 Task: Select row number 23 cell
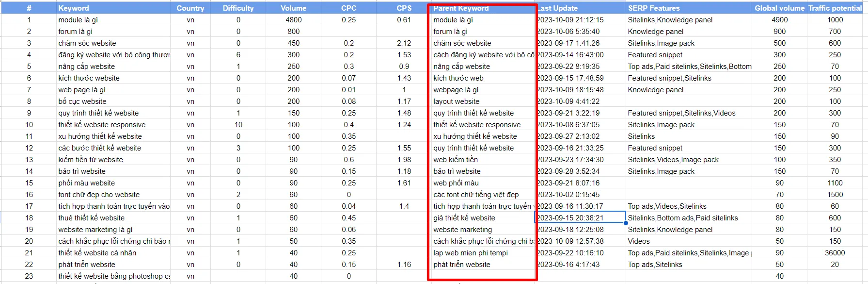(x=29, y=276)
